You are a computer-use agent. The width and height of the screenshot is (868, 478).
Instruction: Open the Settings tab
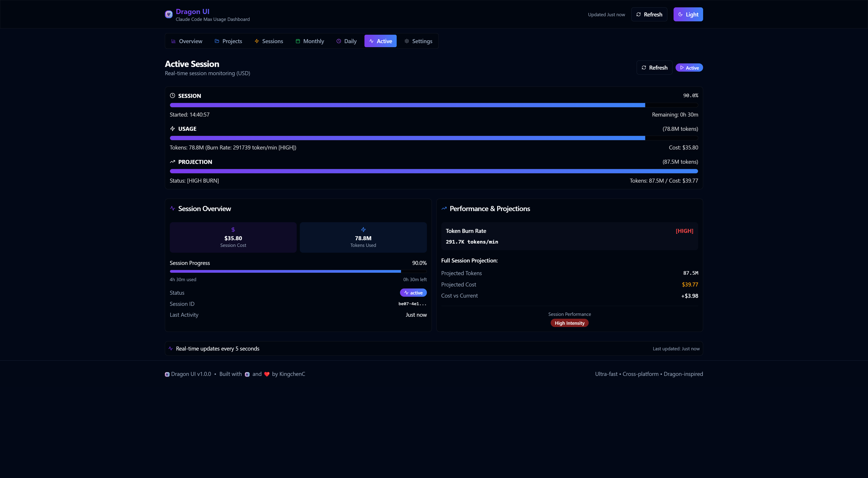tap(418, 41)
